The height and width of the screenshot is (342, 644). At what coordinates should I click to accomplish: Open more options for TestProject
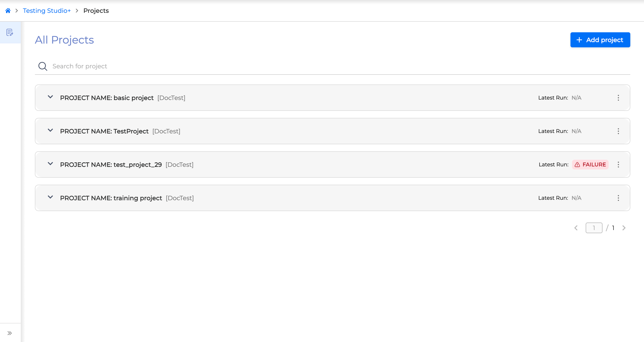point(618,131)
